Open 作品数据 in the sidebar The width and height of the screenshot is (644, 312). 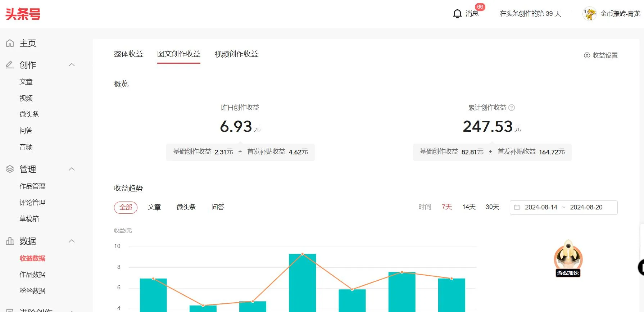click(32, 275)
